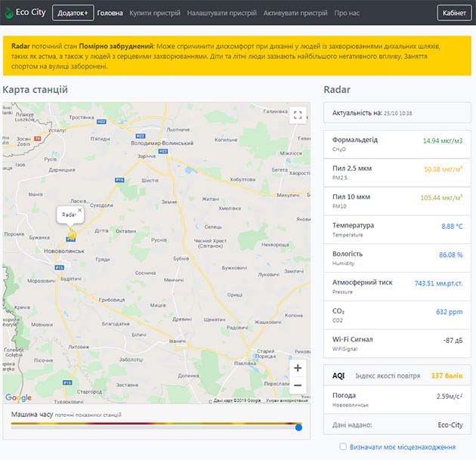
Task: Toggle fullscreen view of the map
Action: click(298, 115)
